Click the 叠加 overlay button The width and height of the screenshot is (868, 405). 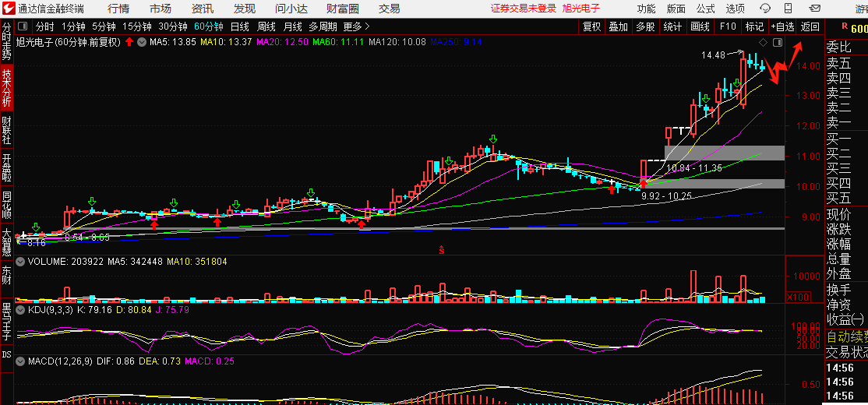click(619, 26)
